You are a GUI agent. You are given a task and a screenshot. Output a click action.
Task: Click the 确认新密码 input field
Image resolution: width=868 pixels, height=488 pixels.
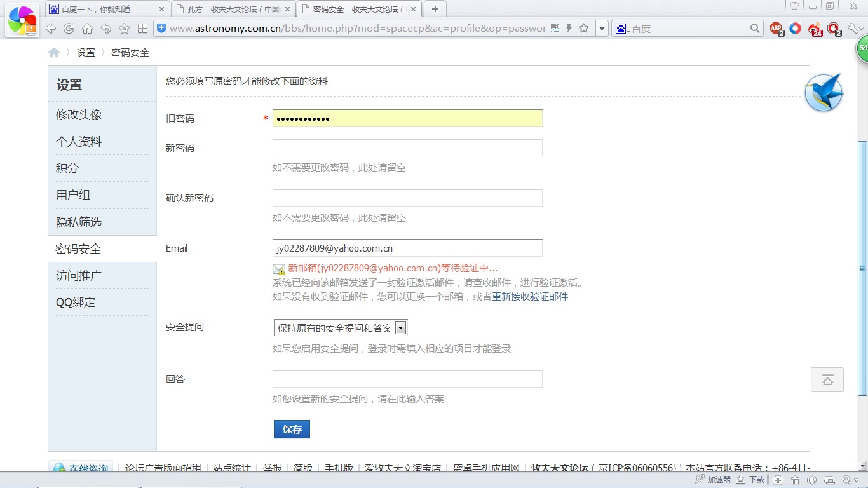407,198
